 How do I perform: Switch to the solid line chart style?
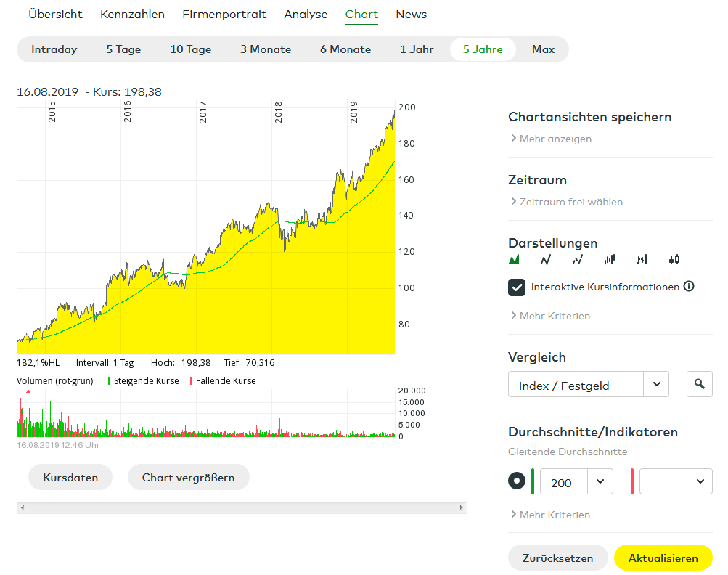(x=546, y=260)
